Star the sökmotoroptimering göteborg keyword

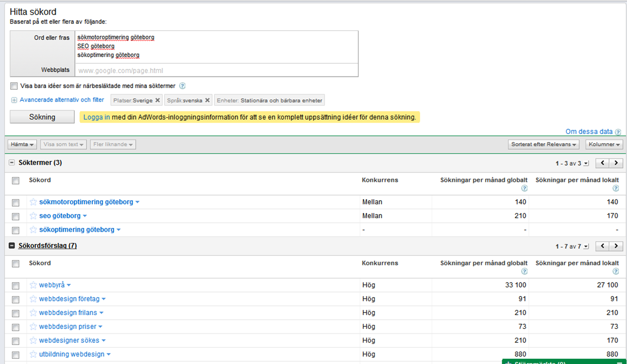point(33,202)
